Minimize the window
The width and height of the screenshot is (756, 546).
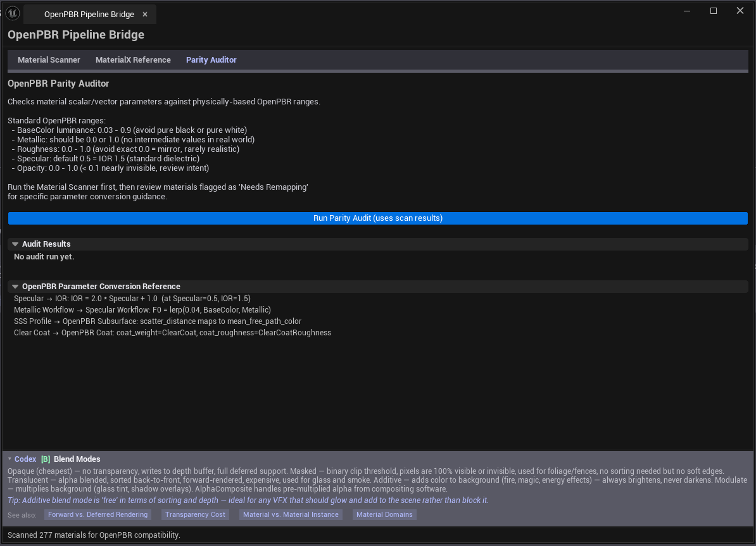pyautogui.click(x=687, y=11)
